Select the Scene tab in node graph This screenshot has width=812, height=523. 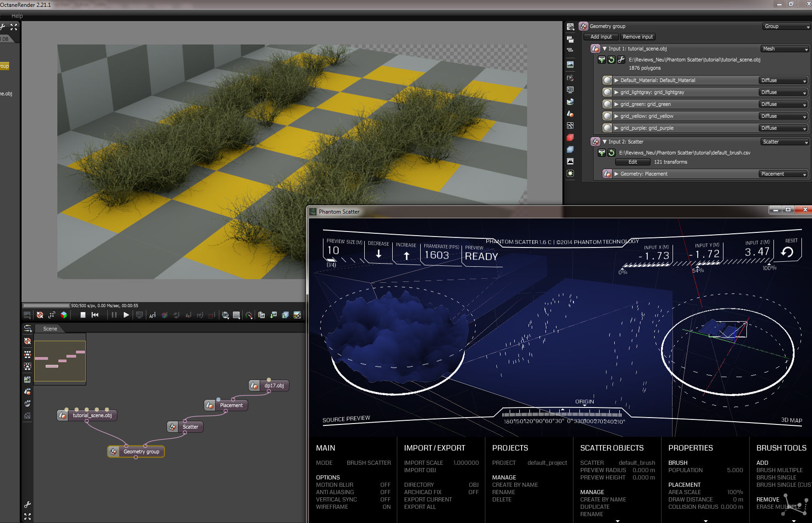point(50,329)
